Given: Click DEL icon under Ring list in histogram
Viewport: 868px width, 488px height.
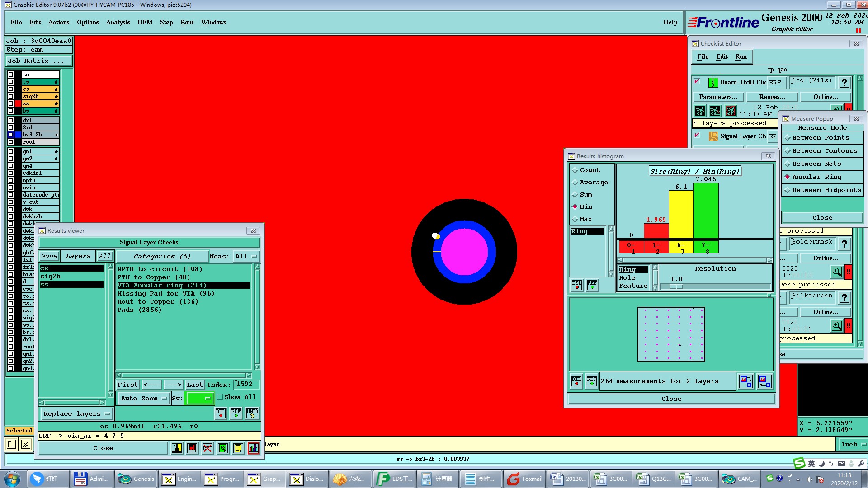Looking at the screenshot, I should pyautogui.click(x=577, y=285).
